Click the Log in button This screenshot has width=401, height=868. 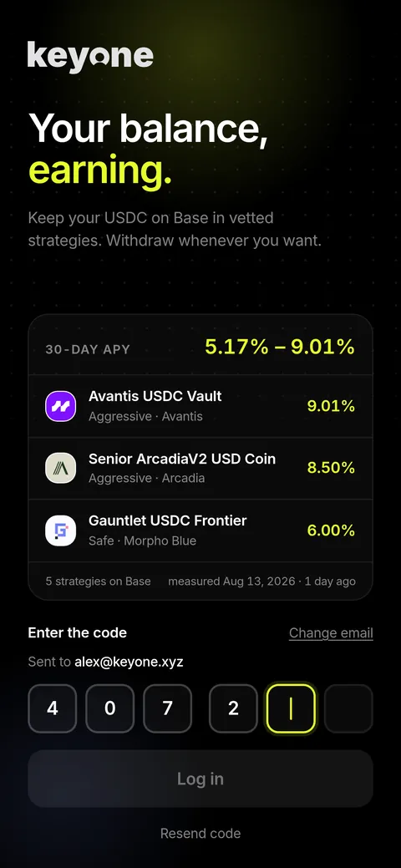click(200, 779)
